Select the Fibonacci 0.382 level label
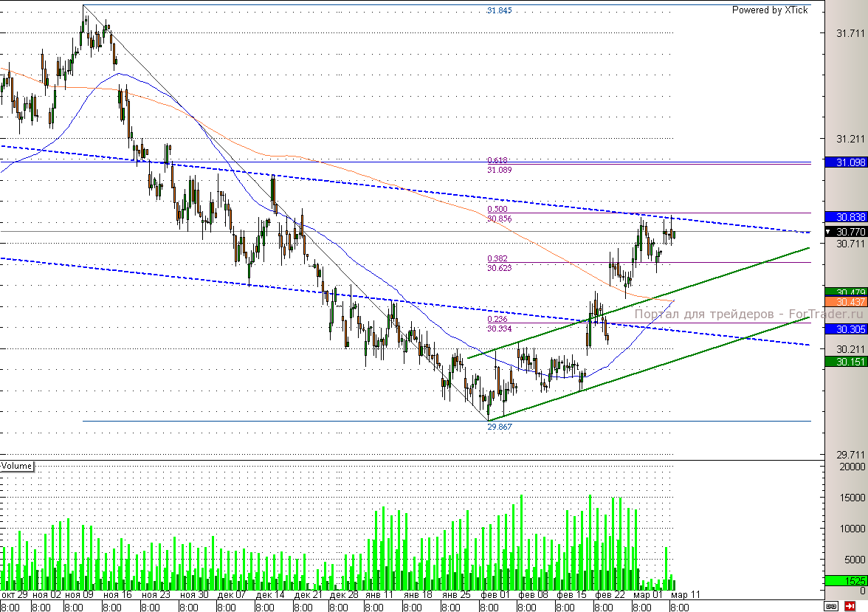Screen dimensions: 868x612 pyautogui.click(x=497, y=258)
